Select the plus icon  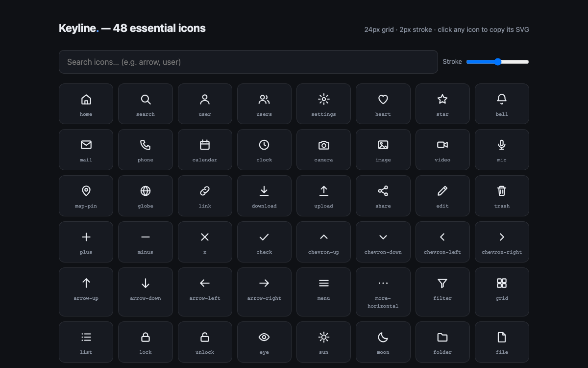[x=86, y=242]
